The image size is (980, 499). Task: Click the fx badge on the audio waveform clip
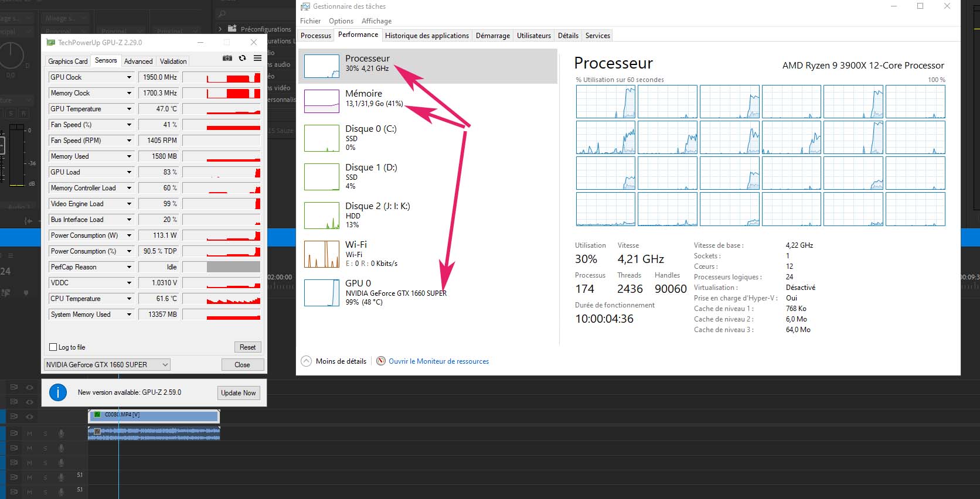coord(97,432)
